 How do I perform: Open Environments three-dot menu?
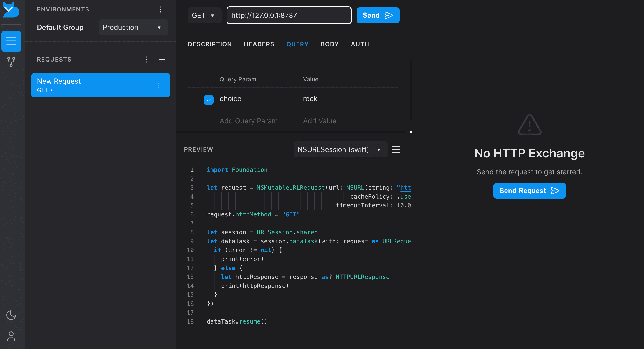[160, 9]
